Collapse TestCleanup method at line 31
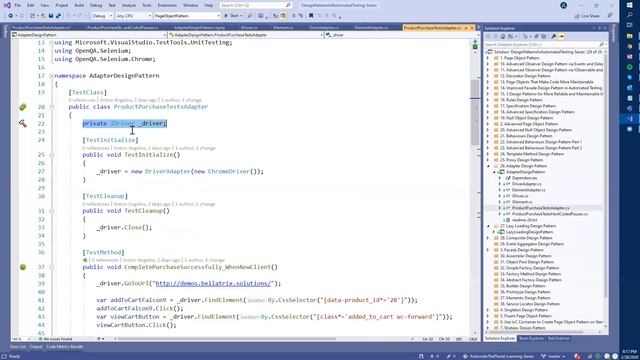 click(x=52, y=211)
